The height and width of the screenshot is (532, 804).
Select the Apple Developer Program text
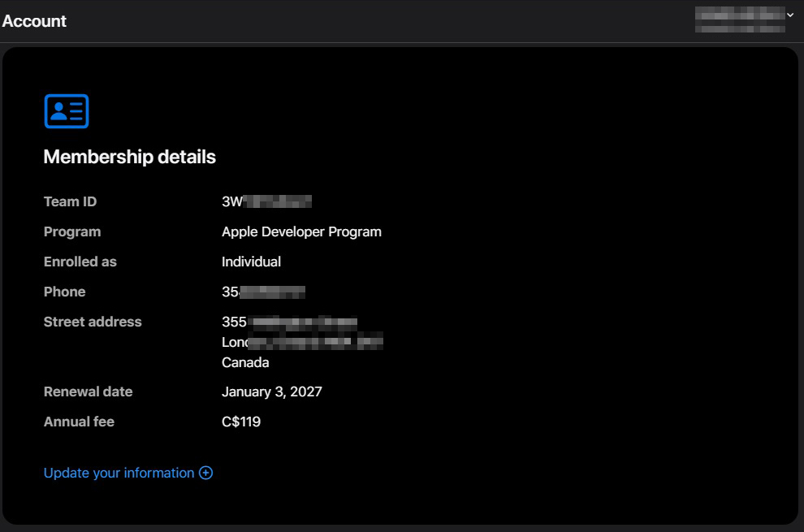(x=301, y=231)
